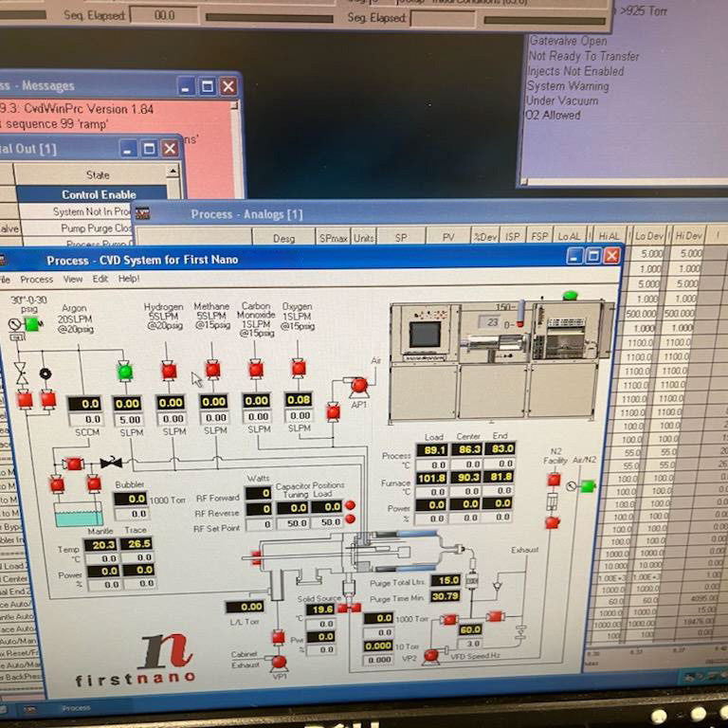728x728 pixels.
Task: Click the Load capacitor 50.0 field
Action: (x=326, y=522)
